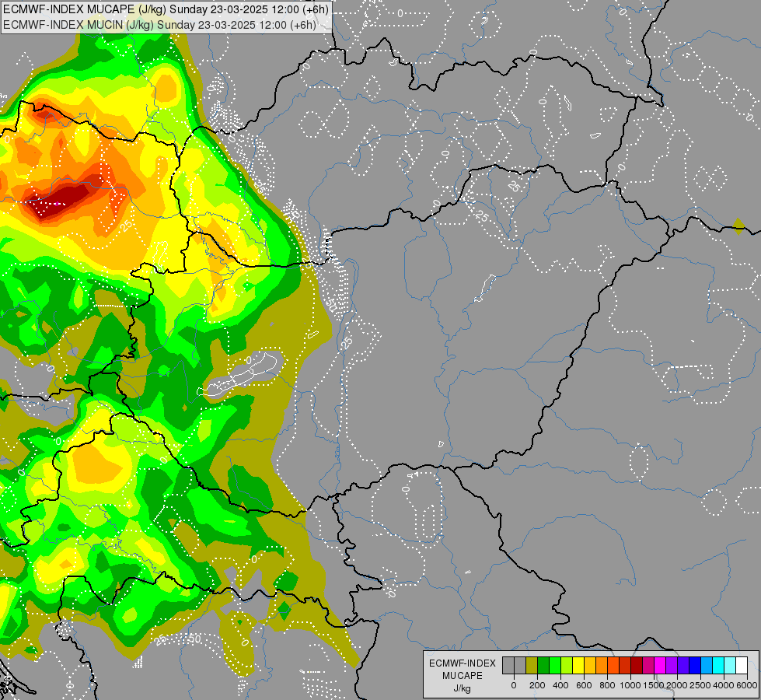Click the legend scale value '400'

coord(560,685)
